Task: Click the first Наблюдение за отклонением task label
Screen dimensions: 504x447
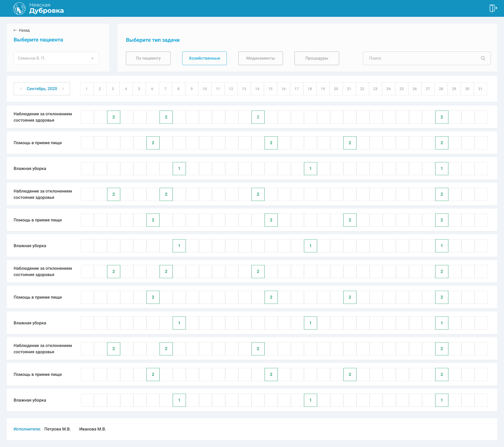Action: click(x=43, y=117)
